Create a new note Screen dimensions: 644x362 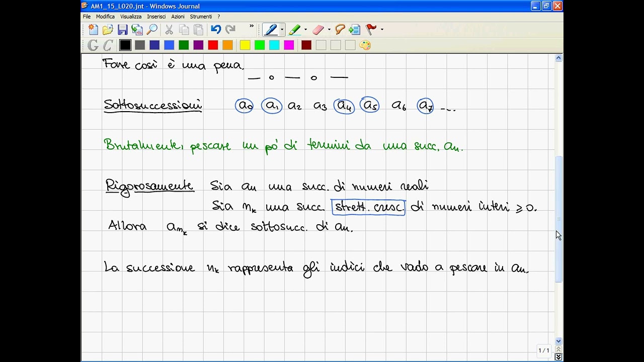pyautogui.click(x=93, y=30)
